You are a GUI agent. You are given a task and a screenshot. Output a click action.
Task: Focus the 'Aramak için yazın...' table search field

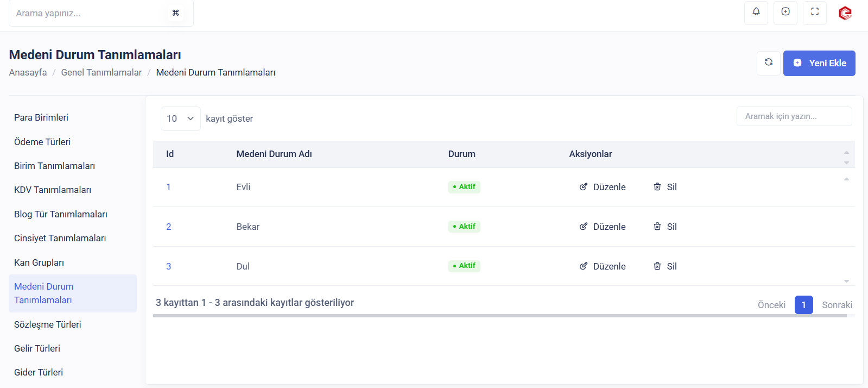pyautogui.click(x=794, y=116)
